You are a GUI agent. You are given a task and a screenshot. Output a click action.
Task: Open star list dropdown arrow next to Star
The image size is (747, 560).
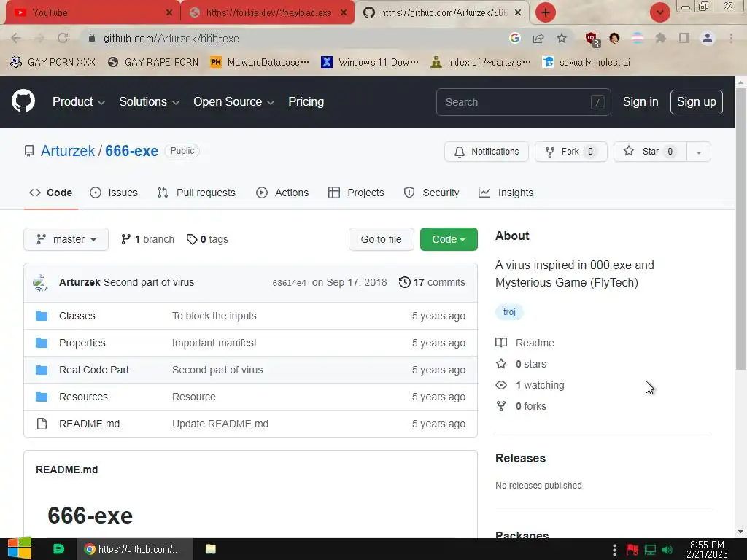click(699, 152)
